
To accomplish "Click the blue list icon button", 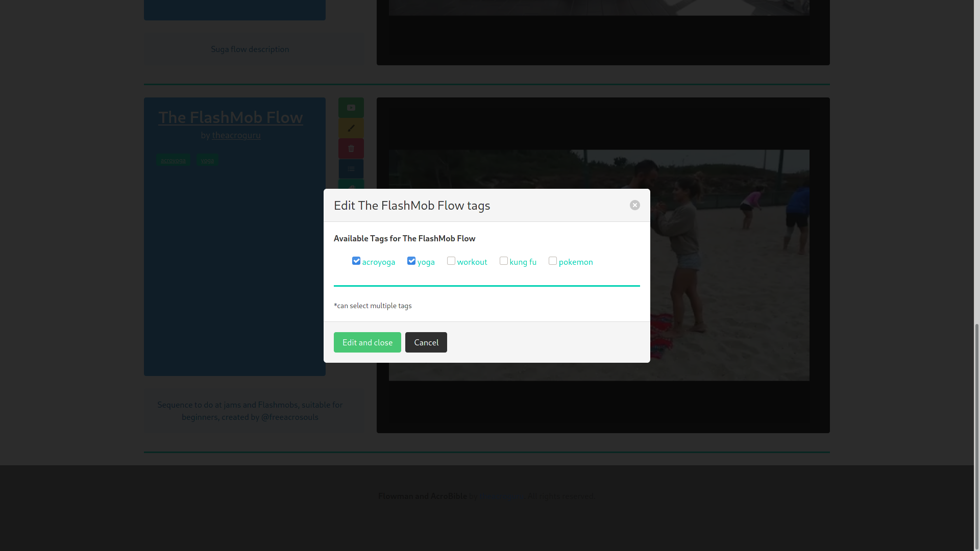I will [x=351, y=169].
